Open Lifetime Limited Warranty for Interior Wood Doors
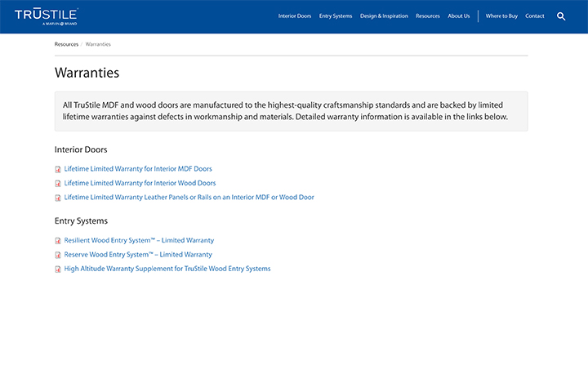Screen dimensions: 588x392 pyautogui.click(x=140, y=183)
